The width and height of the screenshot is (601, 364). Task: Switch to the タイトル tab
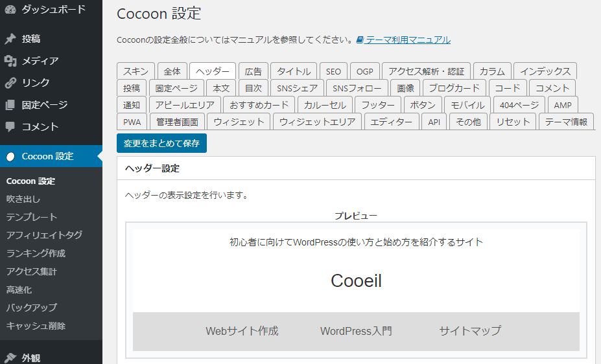pos(294,71)
